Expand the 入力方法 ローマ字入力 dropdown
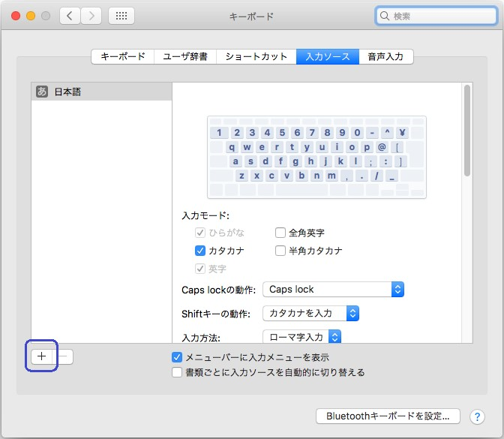 [301, 337]
